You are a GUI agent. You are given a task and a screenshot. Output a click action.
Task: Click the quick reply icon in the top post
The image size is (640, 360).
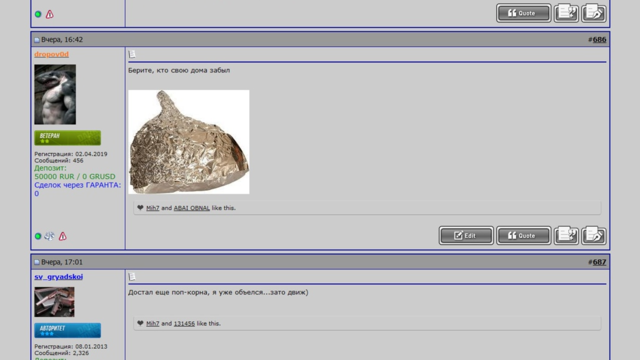[x=594, y=13]
